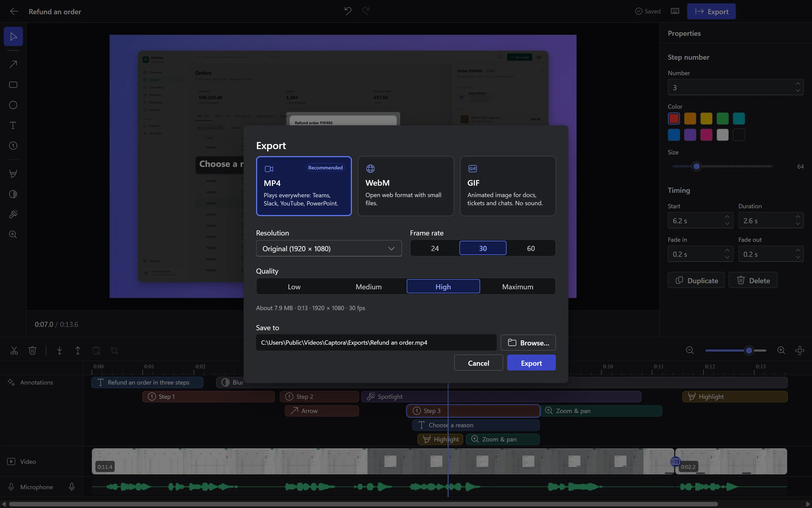Image resolution: width=812 pixels, height=508 pixels.
Task: Click the back arrow next to title
Action: pyautogui.click(x=14, y=11)
